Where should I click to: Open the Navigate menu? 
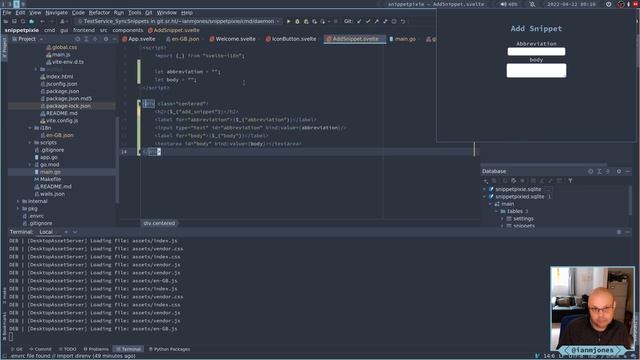click(x=56, y=13)
